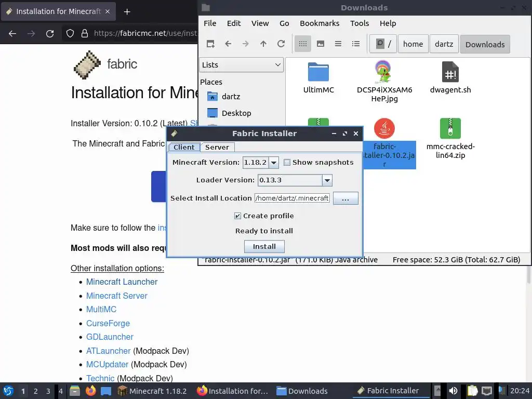Open the Help menu in Downloads window
532x399 pixels.
pos(388,23)
